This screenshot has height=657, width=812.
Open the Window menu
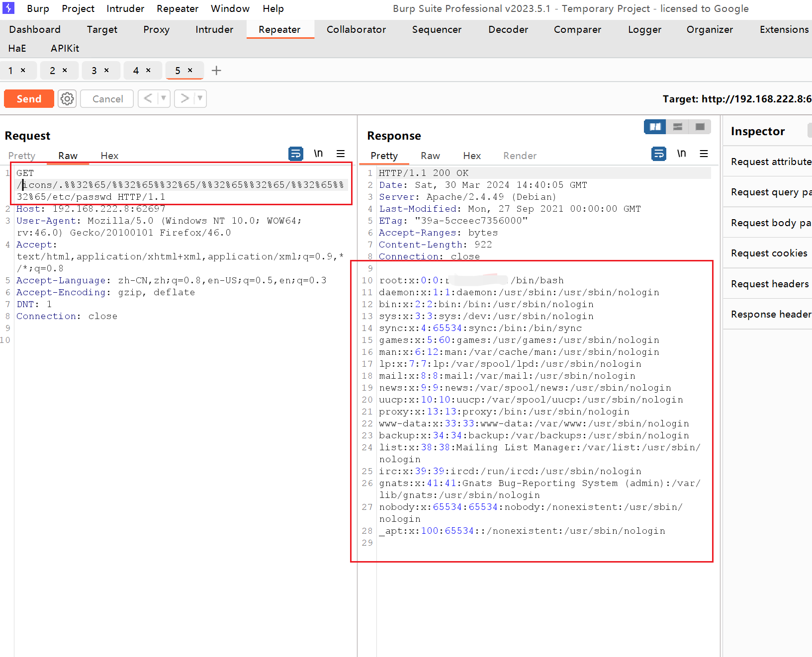(230, 8)
